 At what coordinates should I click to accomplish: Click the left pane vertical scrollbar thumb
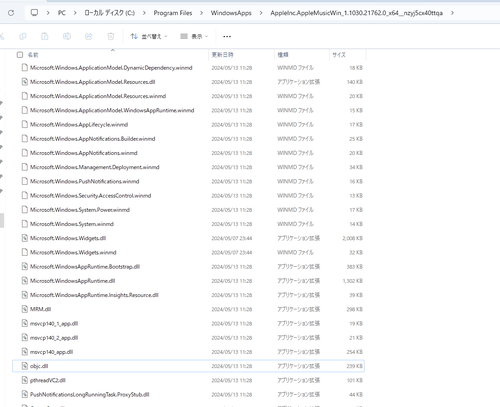click(x=2, y=220)
